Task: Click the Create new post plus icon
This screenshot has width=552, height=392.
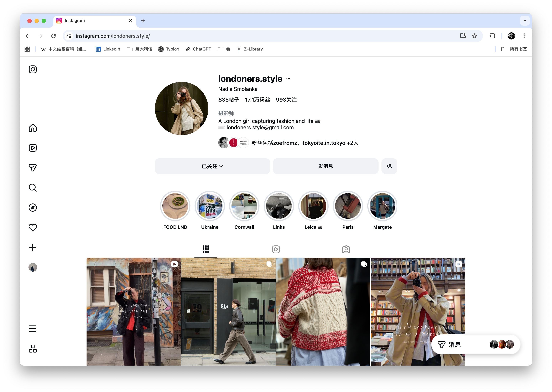Action: 33,247
